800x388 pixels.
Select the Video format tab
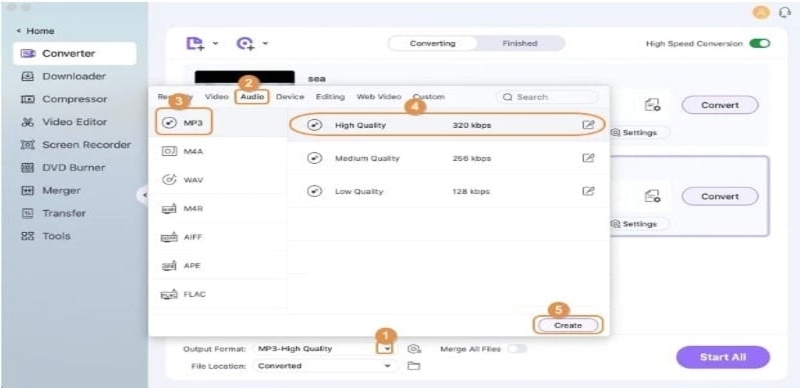tap(217, 96)
